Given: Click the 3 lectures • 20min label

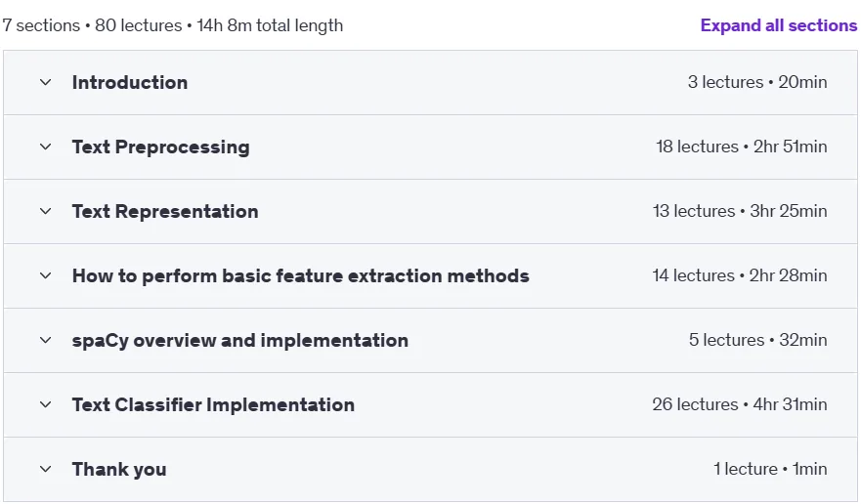Looking at the screenshot, I should coord(757,82).
